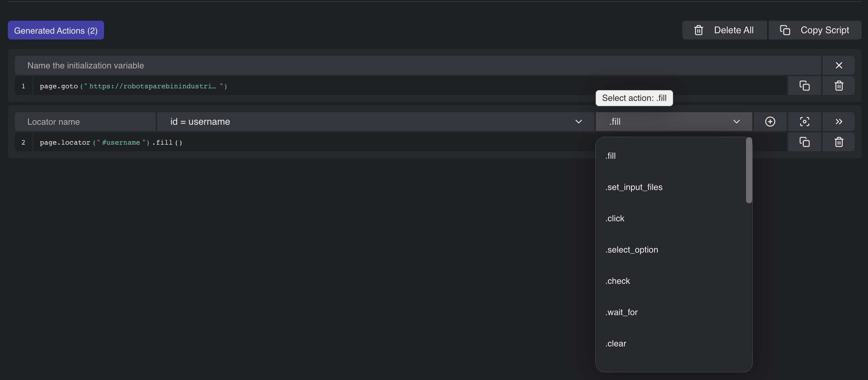Click the page.locator #username code line
Screen dimensions: 868x380
(111, 142)
